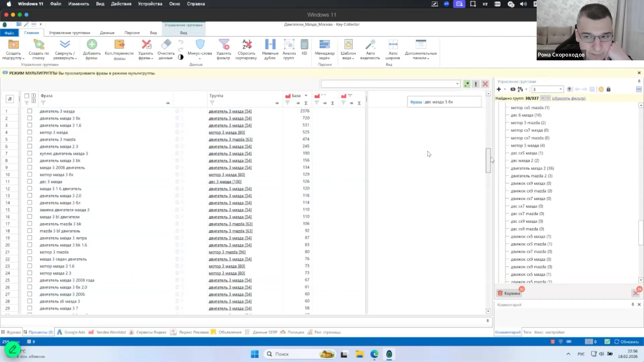Click the "сбросить фильтр" link
The height and width of the screenshot is (362, 644).
569,98
